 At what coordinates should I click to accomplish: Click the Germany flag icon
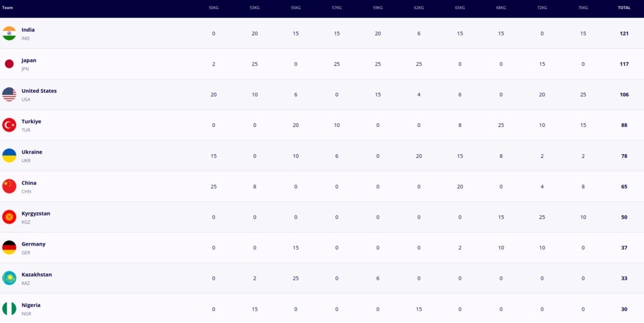(x=9, y=248)
